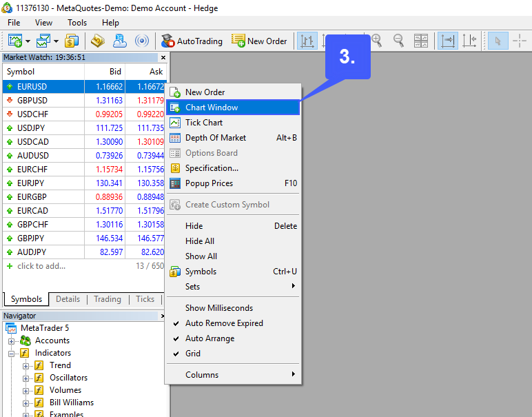Close the Market Watch panel
532x417 pixels.
[163, 57]
